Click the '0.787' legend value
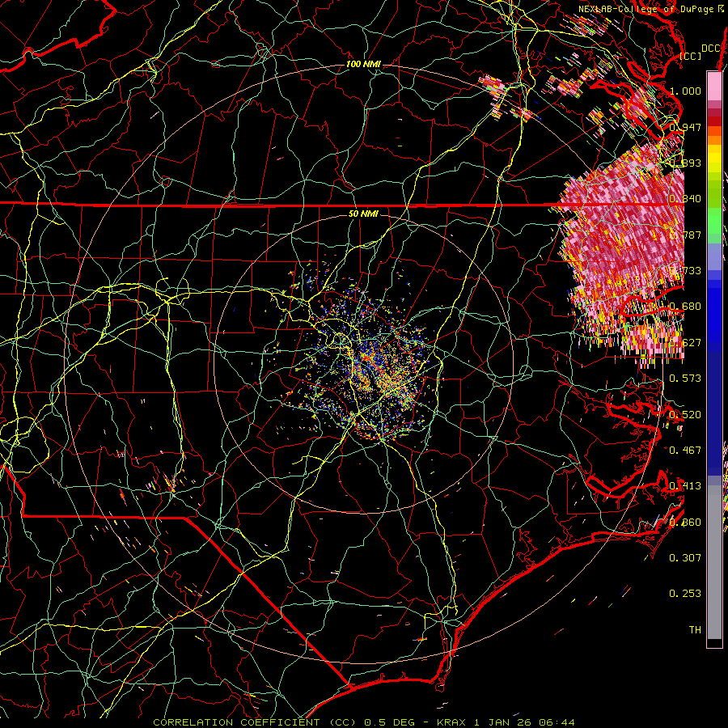Viewport: 728px width, 728px height. [685, 235]
